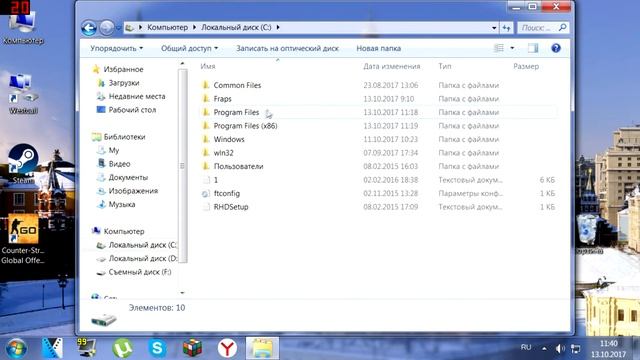Click the Rubik's cube taskbar icon
The width and height of the screenshot is (640, 360).
[x=192, y=348]
